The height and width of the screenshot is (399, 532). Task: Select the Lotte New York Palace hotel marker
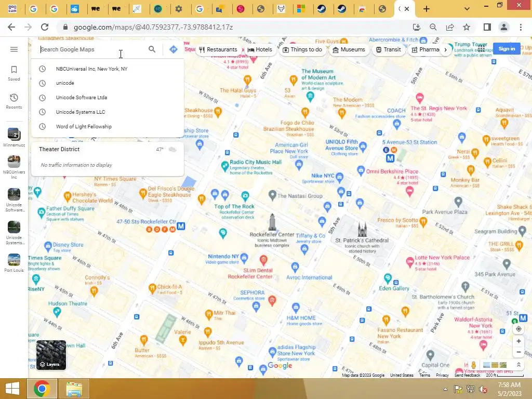pyautogui.click(x=409, y=262)
